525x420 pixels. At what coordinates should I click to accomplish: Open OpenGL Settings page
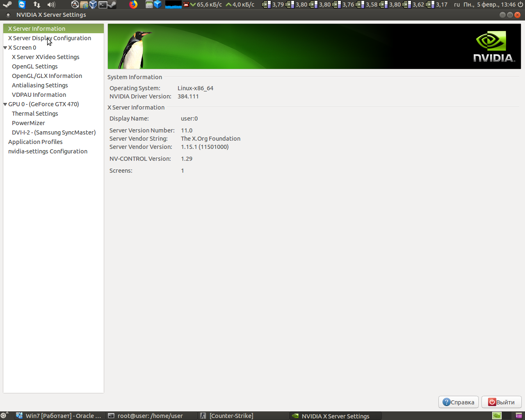click(35, 66)
